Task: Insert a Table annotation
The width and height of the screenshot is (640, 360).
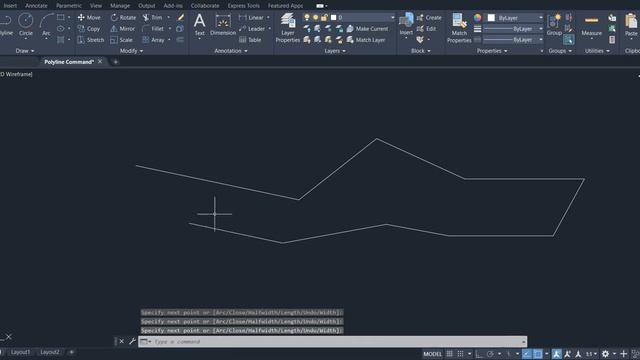Action: pyautogui.click(x=250, y=40)
